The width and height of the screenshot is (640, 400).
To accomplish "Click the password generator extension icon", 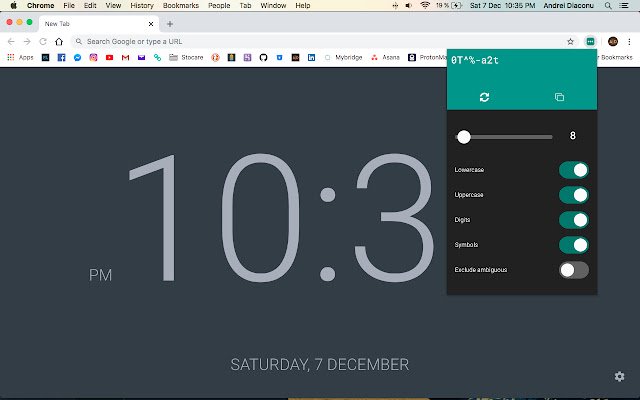I will (x=590, y=41).
